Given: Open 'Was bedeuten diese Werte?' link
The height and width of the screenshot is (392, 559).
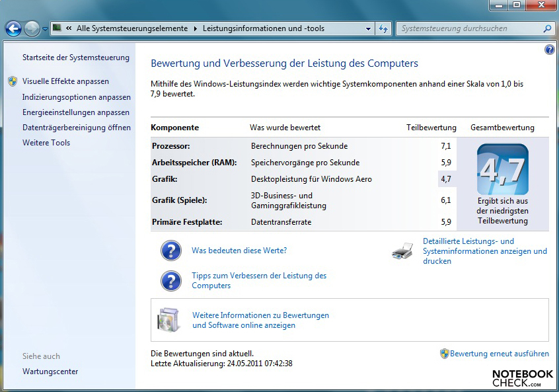Looking at the screenshot, I should (x=239, y=251).
